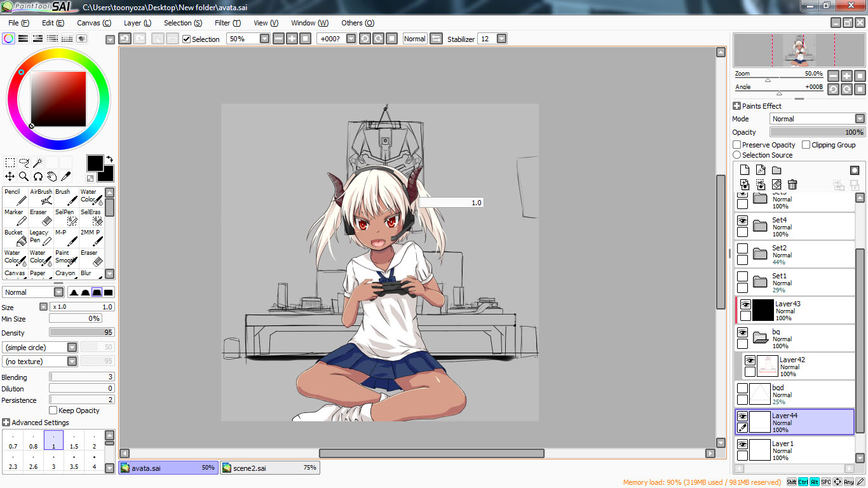
Task: Open the Stabilizer value dropdown
Action: (502, 39)
